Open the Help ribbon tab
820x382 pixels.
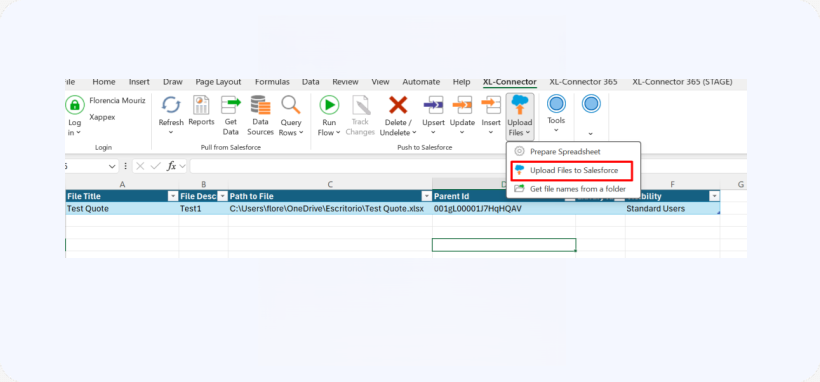click(x=461, y=82)
